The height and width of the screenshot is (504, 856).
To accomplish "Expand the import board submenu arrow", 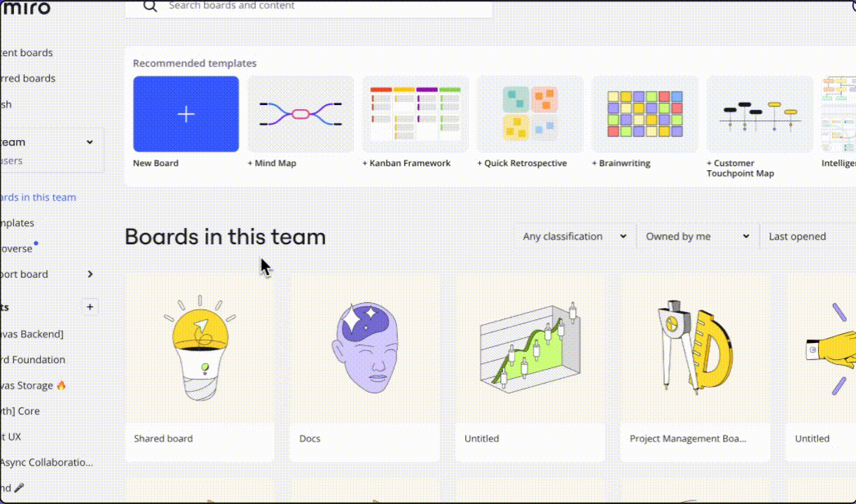I will 90,274.
